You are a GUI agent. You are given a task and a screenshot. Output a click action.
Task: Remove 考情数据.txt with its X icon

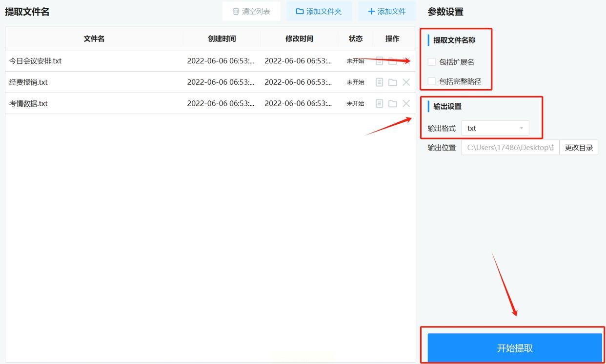406,103
